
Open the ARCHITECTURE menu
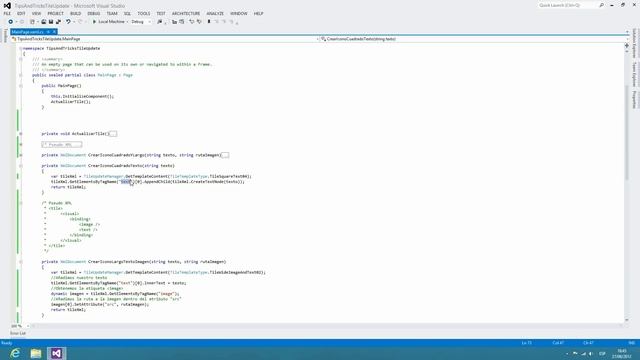pos(186,13)
